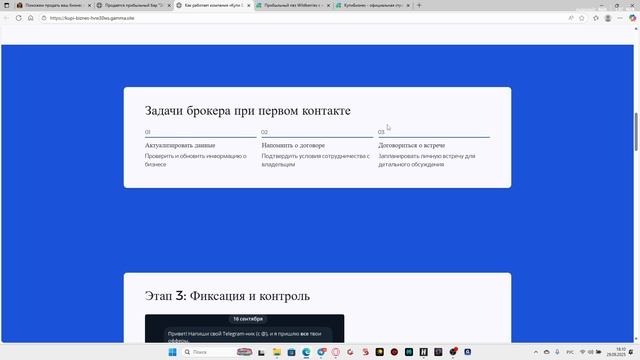Open File Explorer from taskbar

277,352
